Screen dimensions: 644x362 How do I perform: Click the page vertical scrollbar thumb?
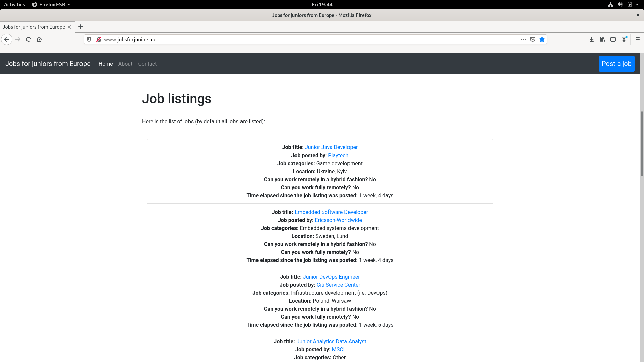(642, 143)
